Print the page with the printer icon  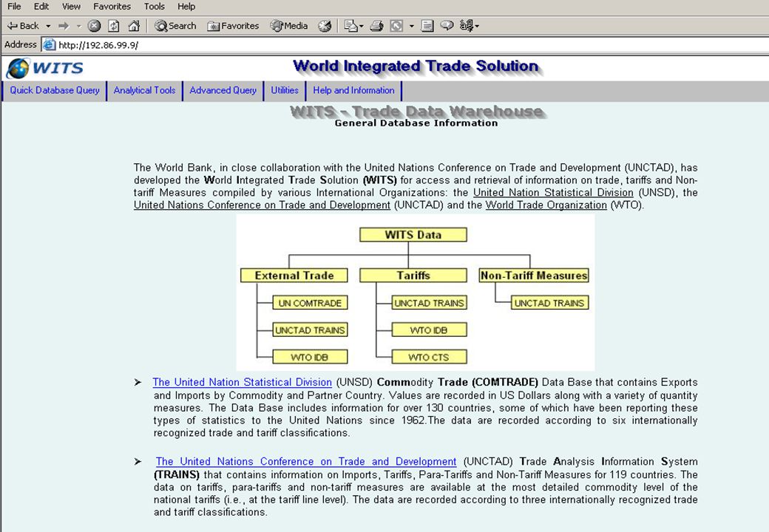pos(376,26)
